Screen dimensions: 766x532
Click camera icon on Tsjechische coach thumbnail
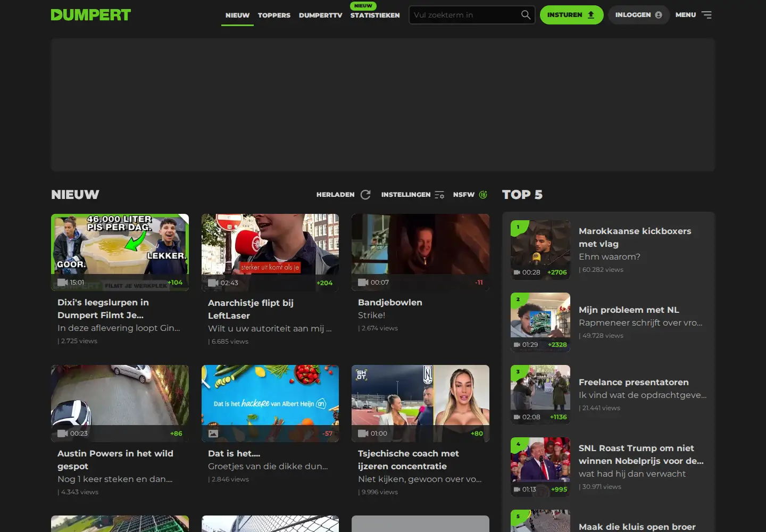click(363, 434)
